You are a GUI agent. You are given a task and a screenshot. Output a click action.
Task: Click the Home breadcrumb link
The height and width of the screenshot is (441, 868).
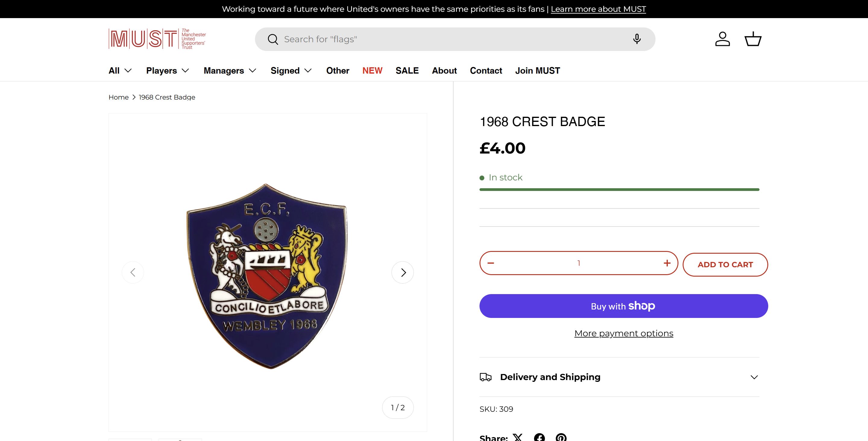point(119,97)
